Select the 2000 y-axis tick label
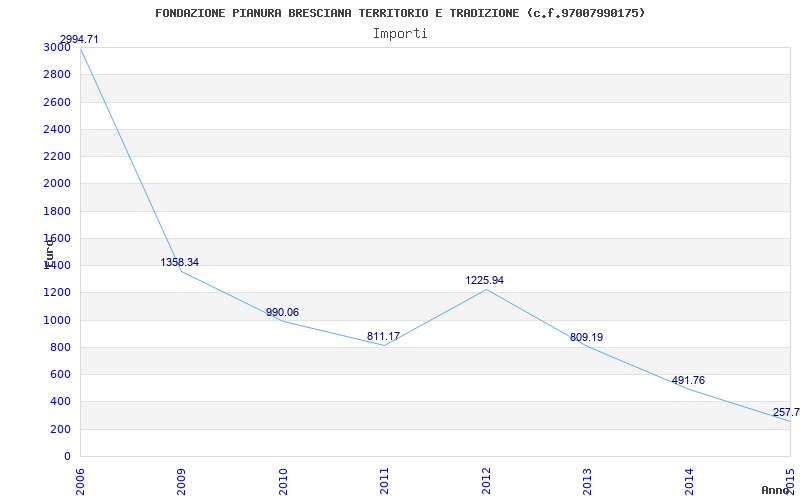Screen dimensions: 800x500 [57, 183]
